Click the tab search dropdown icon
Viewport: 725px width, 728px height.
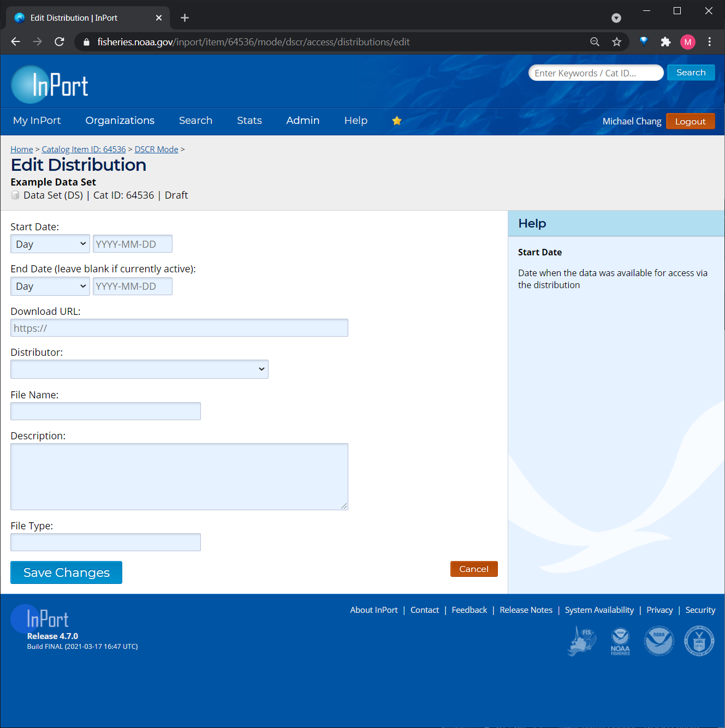coord(616,18)
